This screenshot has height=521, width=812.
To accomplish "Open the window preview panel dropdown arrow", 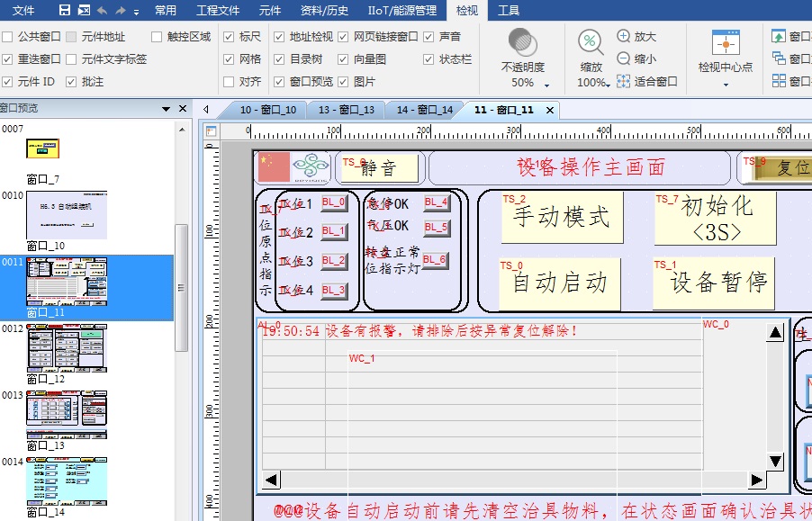I will [x=167, y=109].
